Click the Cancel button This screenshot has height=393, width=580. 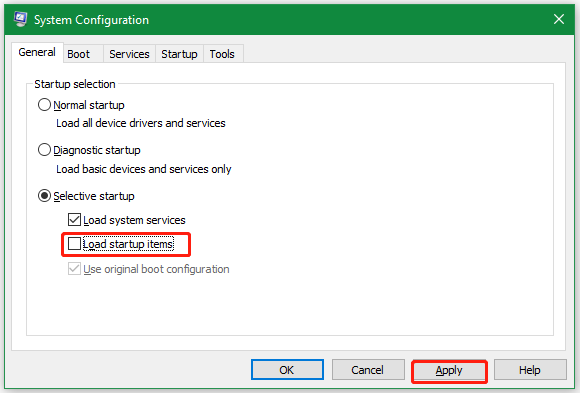click(368, 370)
